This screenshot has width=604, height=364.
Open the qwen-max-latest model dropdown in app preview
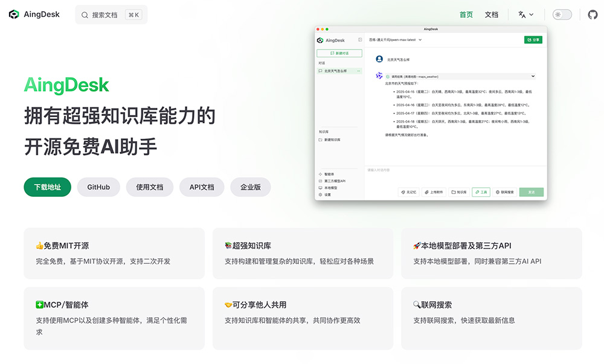pos(396,40)
